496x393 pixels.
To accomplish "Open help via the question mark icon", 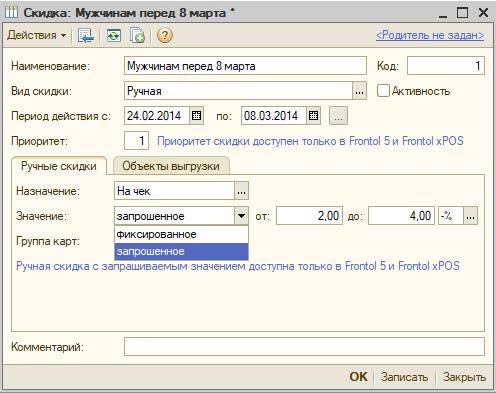I will [165, 35].
